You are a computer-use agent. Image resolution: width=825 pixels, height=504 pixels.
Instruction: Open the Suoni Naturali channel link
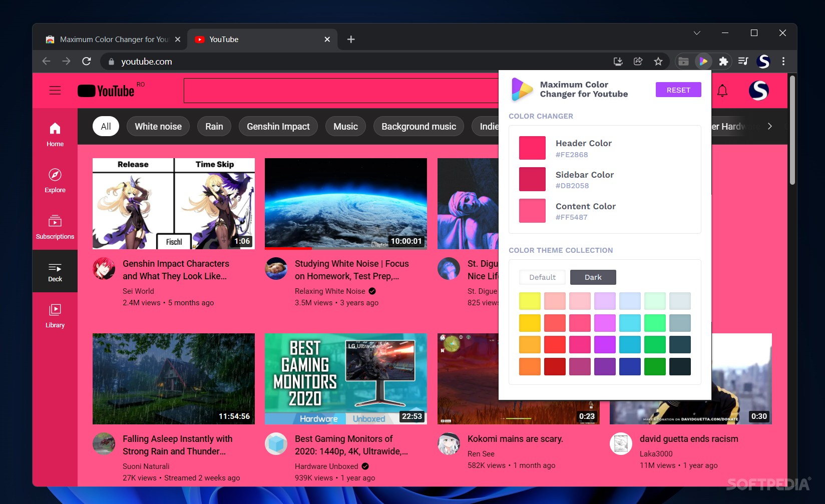[x=146, y=466]
